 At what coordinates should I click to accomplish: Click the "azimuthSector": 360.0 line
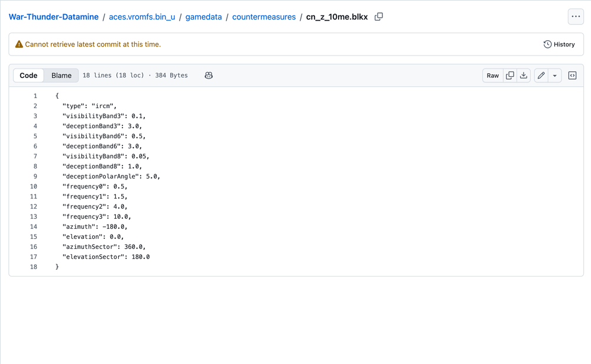click(x=104, y=247)
